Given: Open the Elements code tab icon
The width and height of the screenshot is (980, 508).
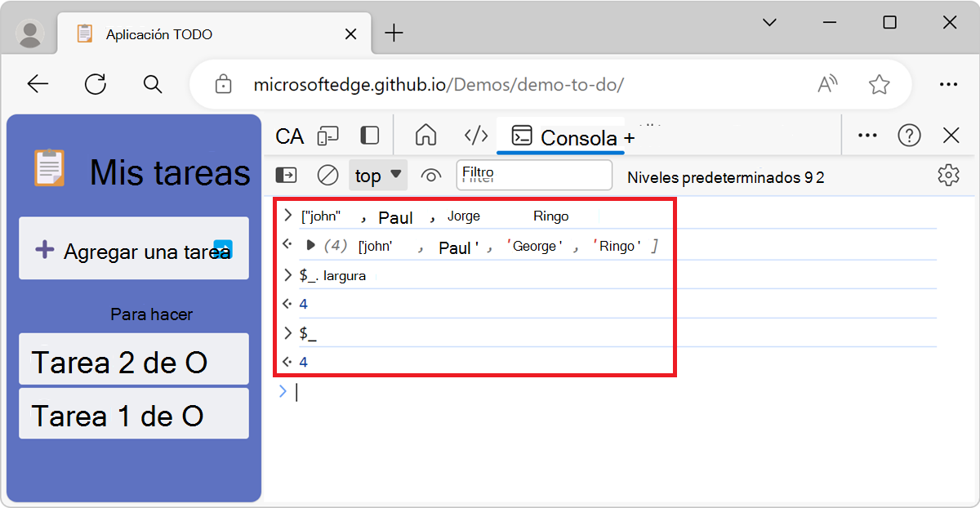Looking at the screenshot, I should click(x=475, y=136).
